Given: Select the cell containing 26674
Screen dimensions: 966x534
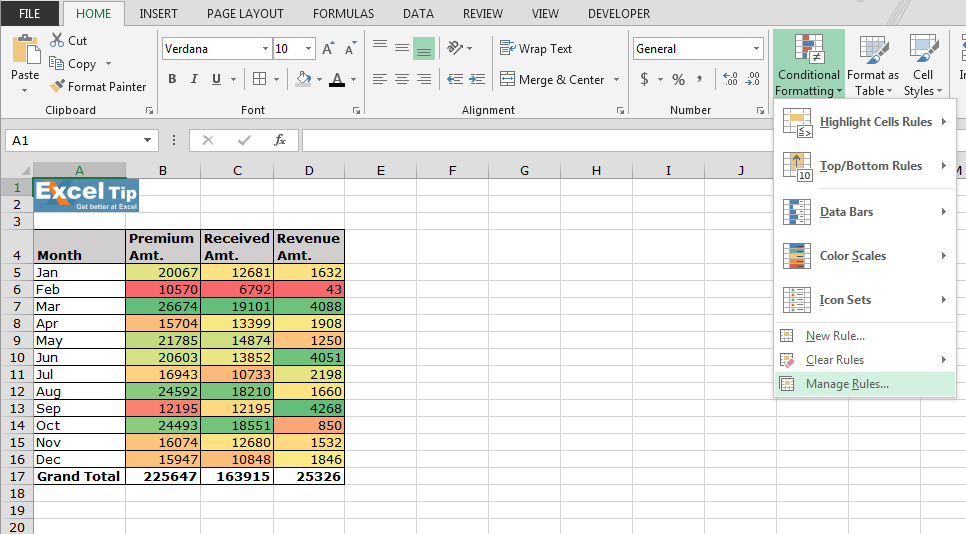Looking at the screenshot, I should [x=163, y=307].
